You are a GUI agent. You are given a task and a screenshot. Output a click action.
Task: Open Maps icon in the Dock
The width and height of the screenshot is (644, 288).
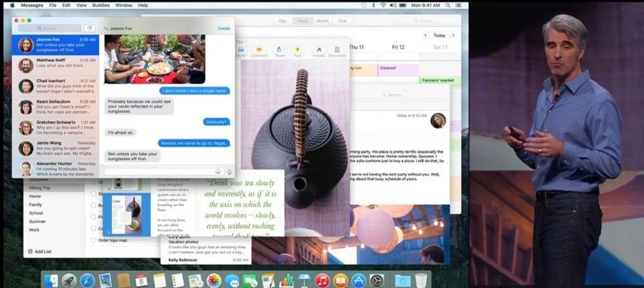point(196,281)
